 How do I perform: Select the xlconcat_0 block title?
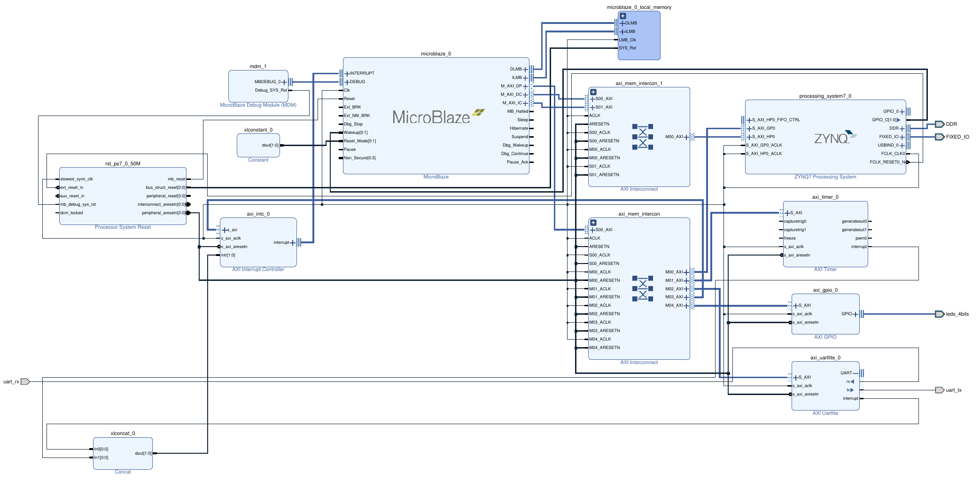pyautogui.click(x=123, y=434)
